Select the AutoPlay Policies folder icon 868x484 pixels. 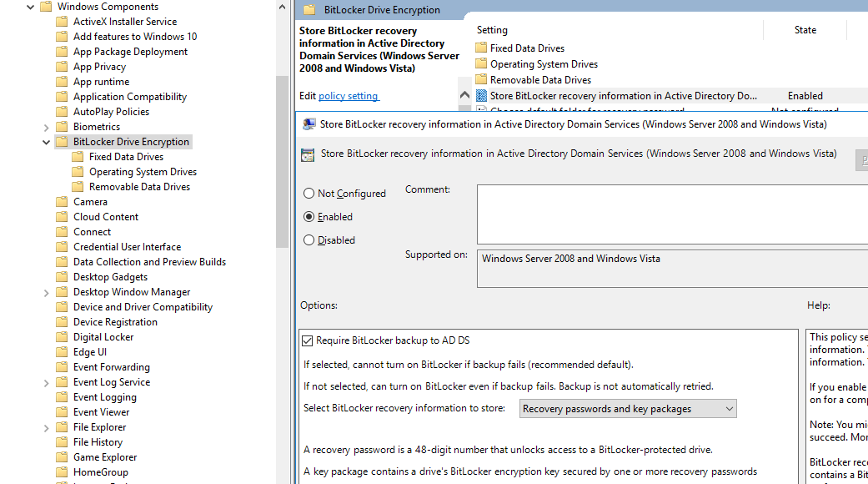tap(62, 111)
